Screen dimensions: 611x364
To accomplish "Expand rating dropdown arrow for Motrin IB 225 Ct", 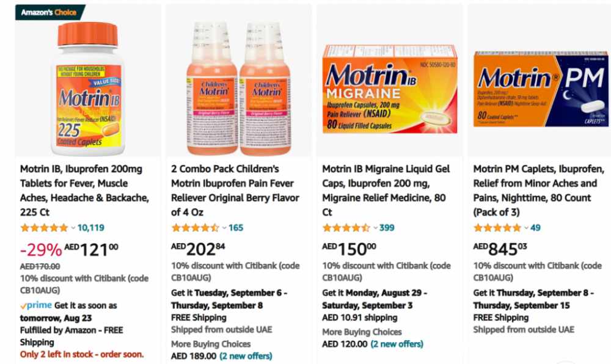I will [x=73, y=228].
